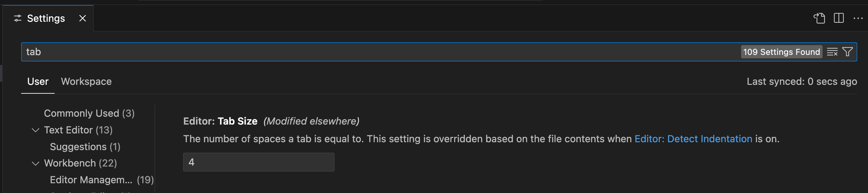Collapse the Text Editor chevron

pos(35,130)
